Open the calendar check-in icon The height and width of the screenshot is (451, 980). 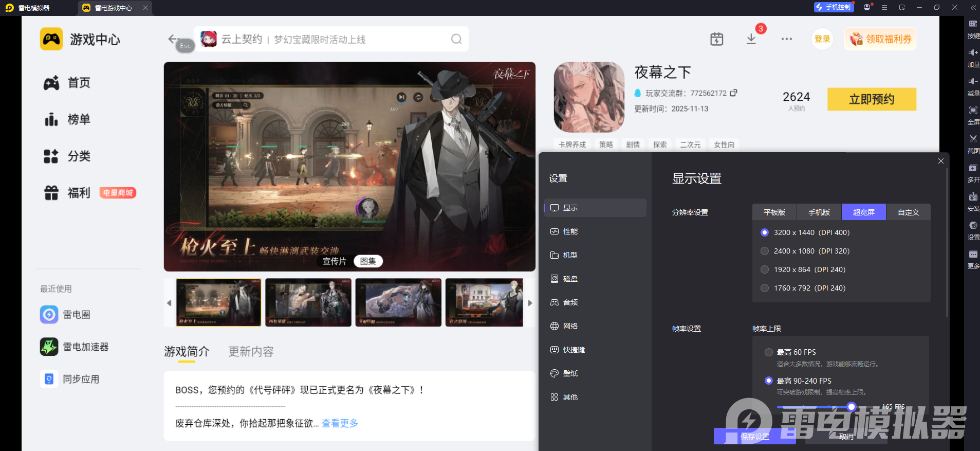pos(716,39)
